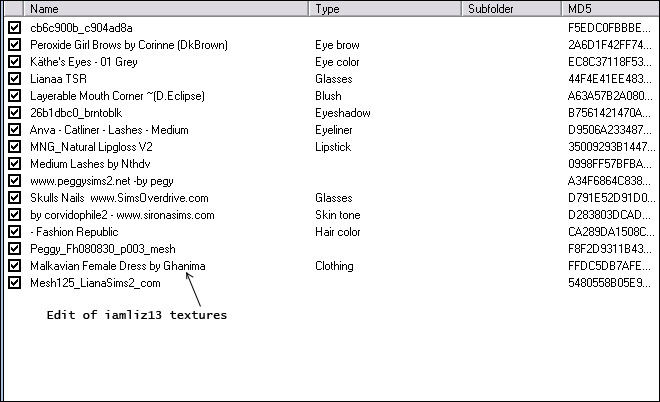Sort list by Type column header
660x402 pixels.
385,9
